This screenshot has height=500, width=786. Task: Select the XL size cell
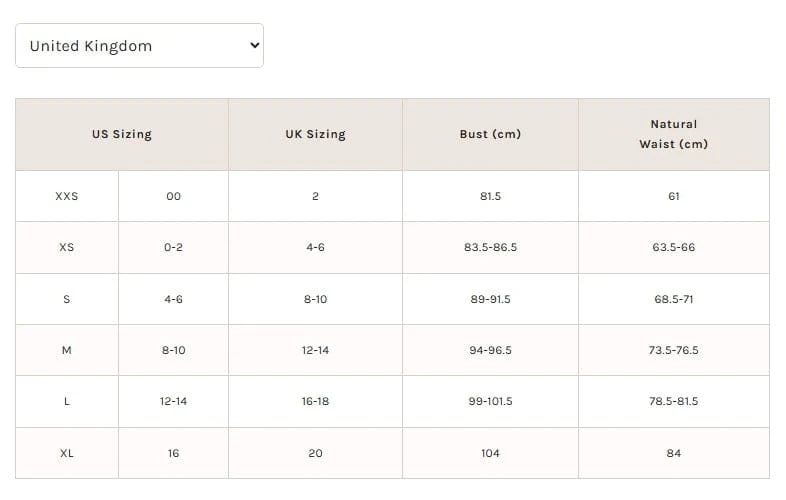[67, 453]
